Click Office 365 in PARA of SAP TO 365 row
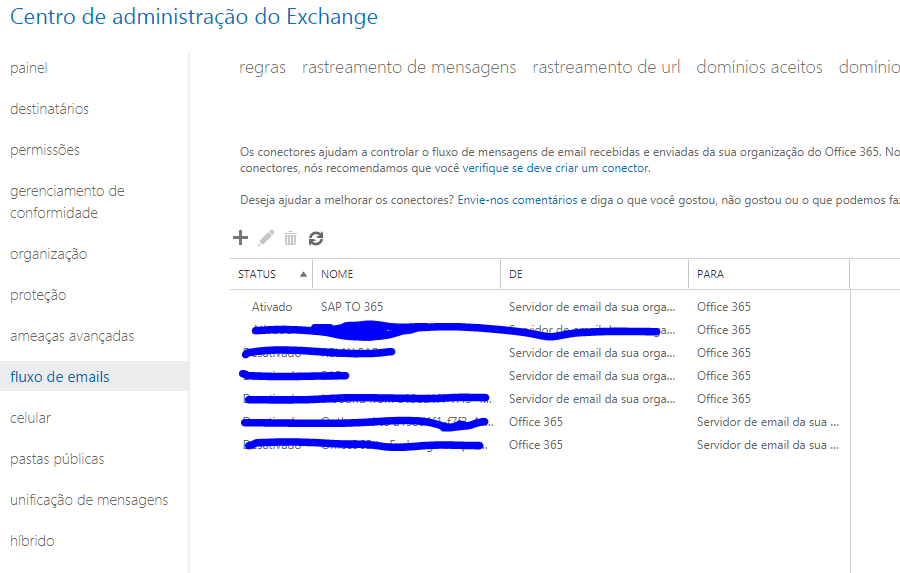900x573 pixels. (x=724, y=307)
